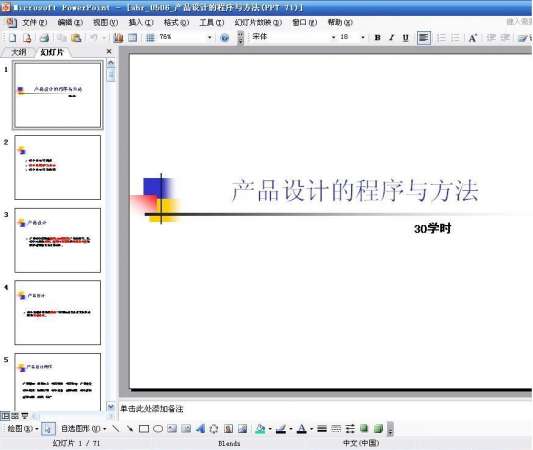Expand the line color dropdown arrow
Image resolution: width=533 pixels, height=450 pixels.
(291, 429)
